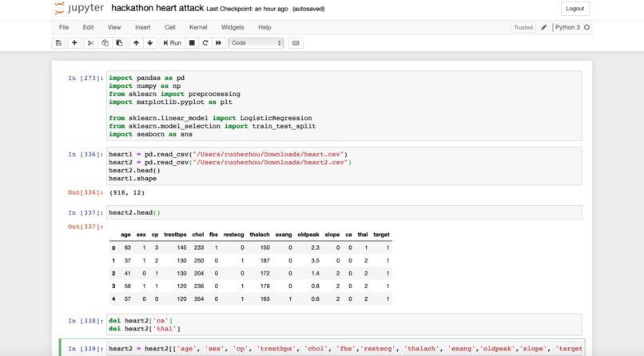The width and height of the screenshot is (644, 356).
Task: Interrupt the kernel with the stop icon
Action: tap(192, 42)
